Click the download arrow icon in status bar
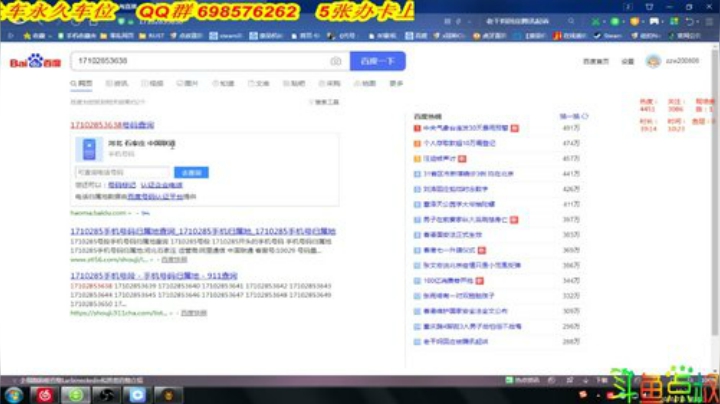Viewport: 720px width, 404px height. [586, 380]
